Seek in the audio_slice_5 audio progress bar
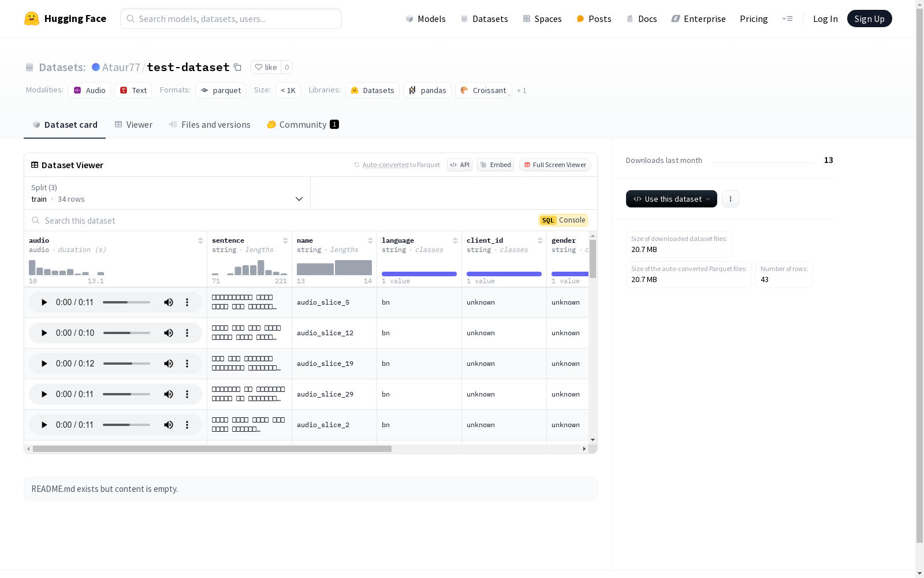Screen dimensions: 924x578 pyautogui.click(x=126, y=302)
